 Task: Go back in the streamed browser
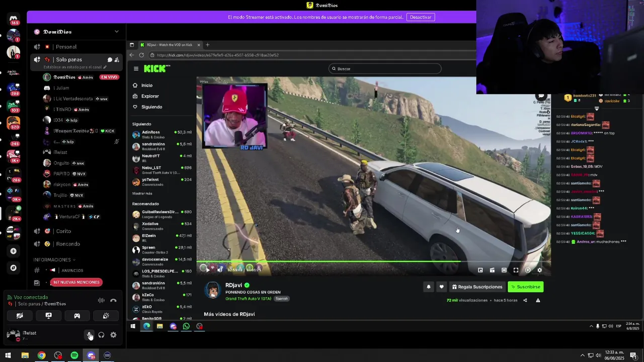[x=132, y=55]
